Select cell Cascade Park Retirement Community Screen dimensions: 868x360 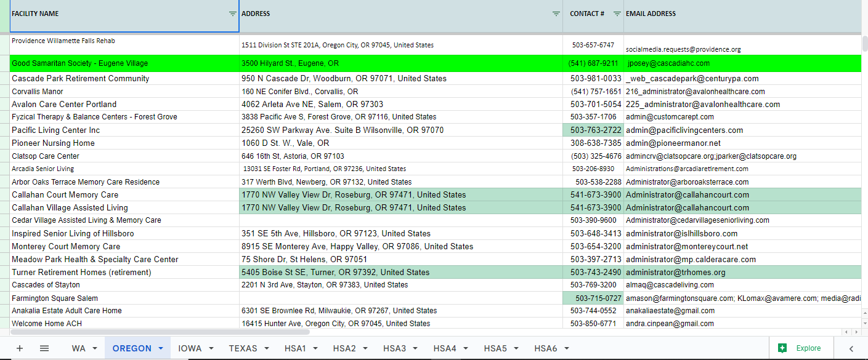[x=124, y=78]
